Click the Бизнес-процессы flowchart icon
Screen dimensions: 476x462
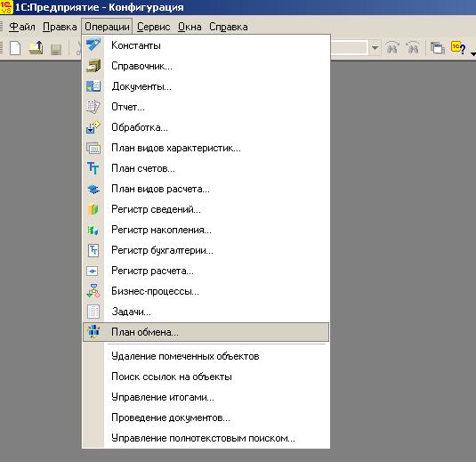(x=93, y=291)
